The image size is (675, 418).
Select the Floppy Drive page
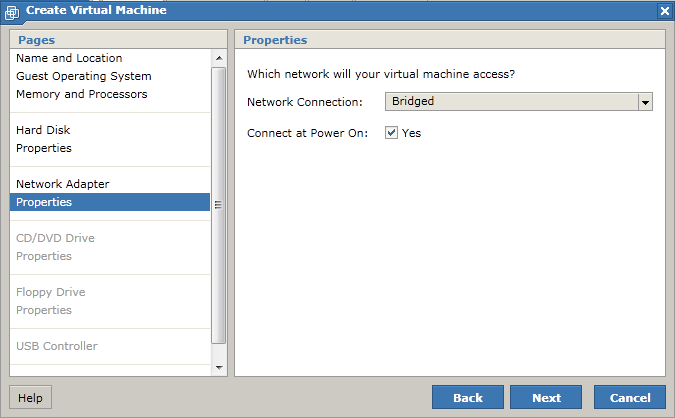[x=50, y=292]
